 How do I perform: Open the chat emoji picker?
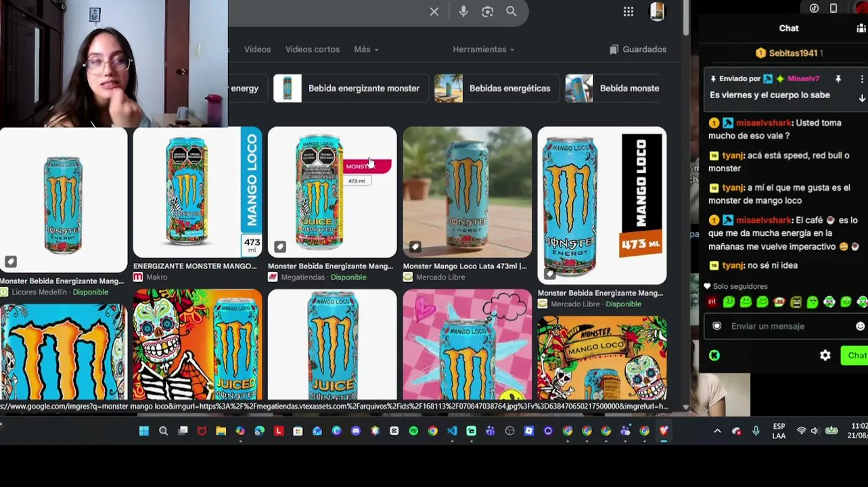pos(860,326)
